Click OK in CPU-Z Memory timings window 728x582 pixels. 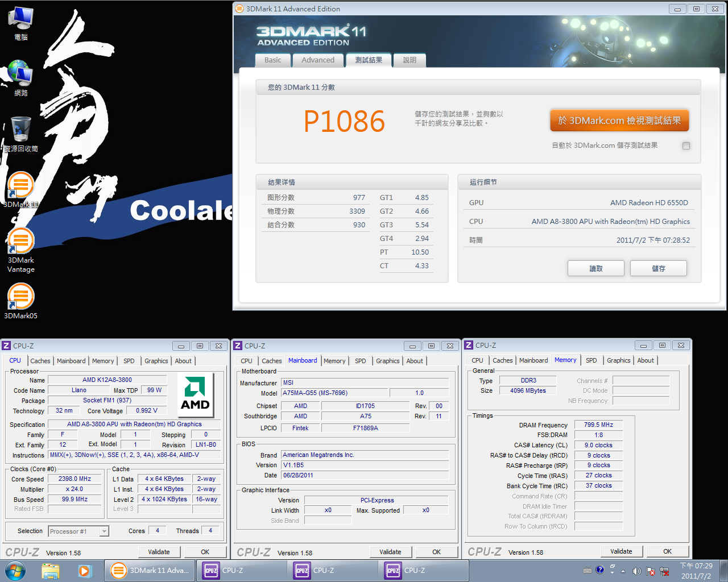click(x=668, y=551)
